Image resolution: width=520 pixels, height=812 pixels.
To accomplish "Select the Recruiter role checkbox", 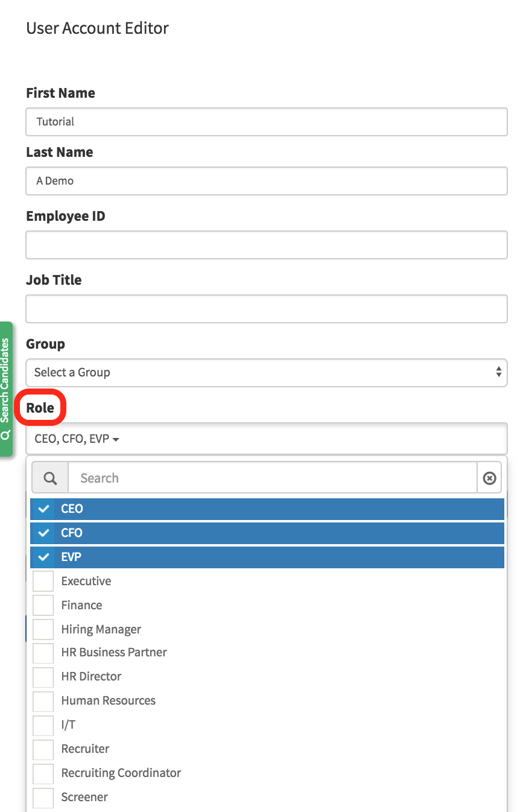I will coord(43,749).
